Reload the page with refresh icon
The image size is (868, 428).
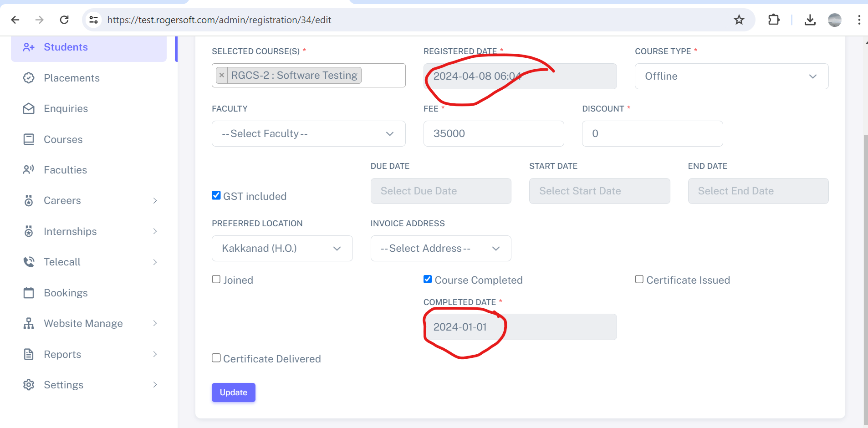64,20
